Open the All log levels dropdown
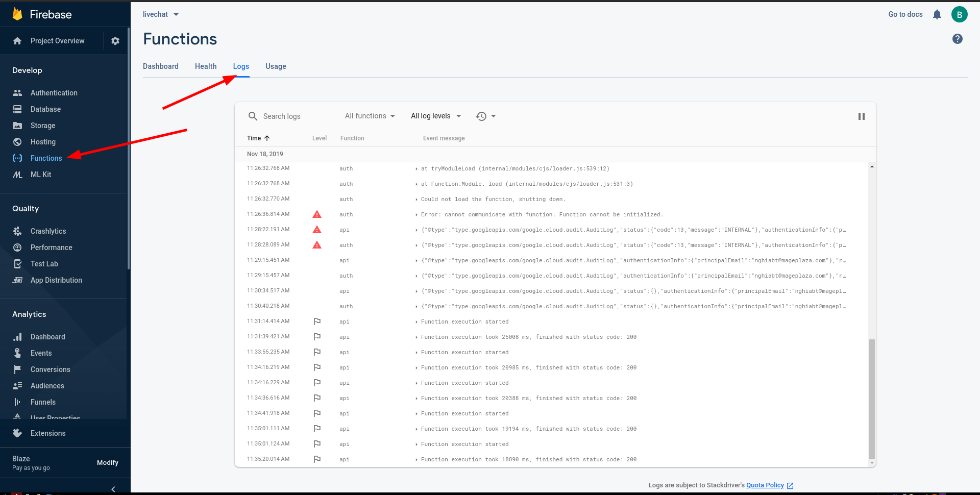 (436, 116)
